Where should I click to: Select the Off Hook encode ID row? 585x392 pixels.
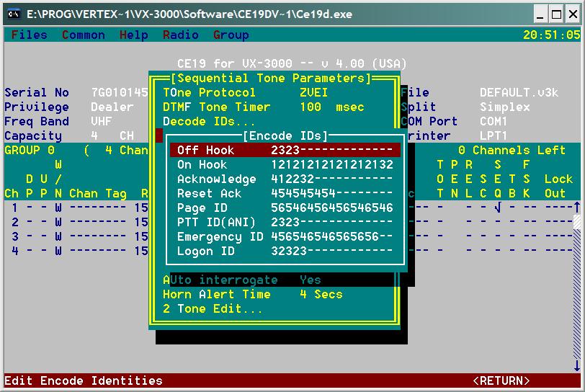coord(285,150)
